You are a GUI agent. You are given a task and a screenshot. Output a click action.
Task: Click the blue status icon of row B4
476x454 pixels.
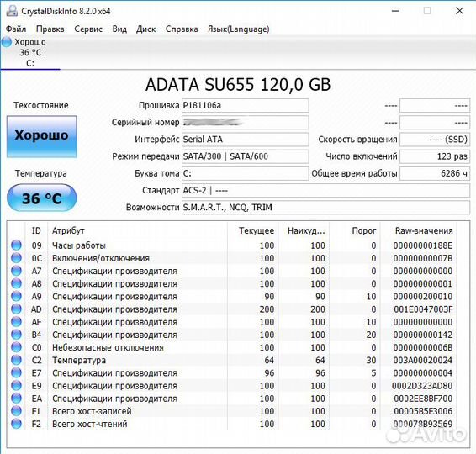[x=16, y=335]
